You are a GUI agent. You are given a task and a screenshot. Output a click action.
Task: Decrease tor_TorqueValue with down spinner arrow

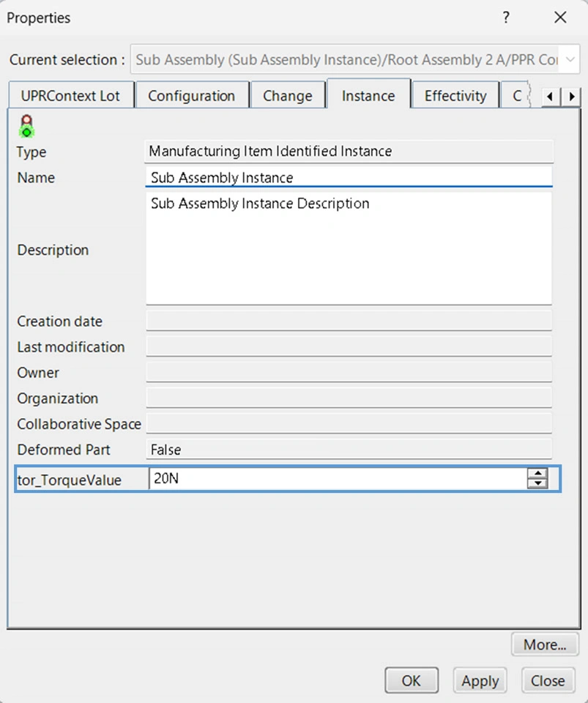(537, 484)
